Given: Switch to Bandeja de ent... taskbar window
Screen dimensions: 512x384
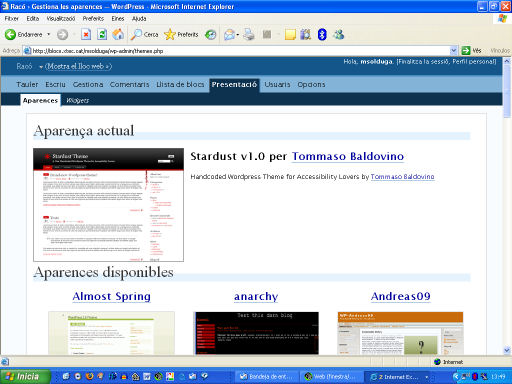Looking at the screenshot, I should pyautogui.click(x=267, y=377).
